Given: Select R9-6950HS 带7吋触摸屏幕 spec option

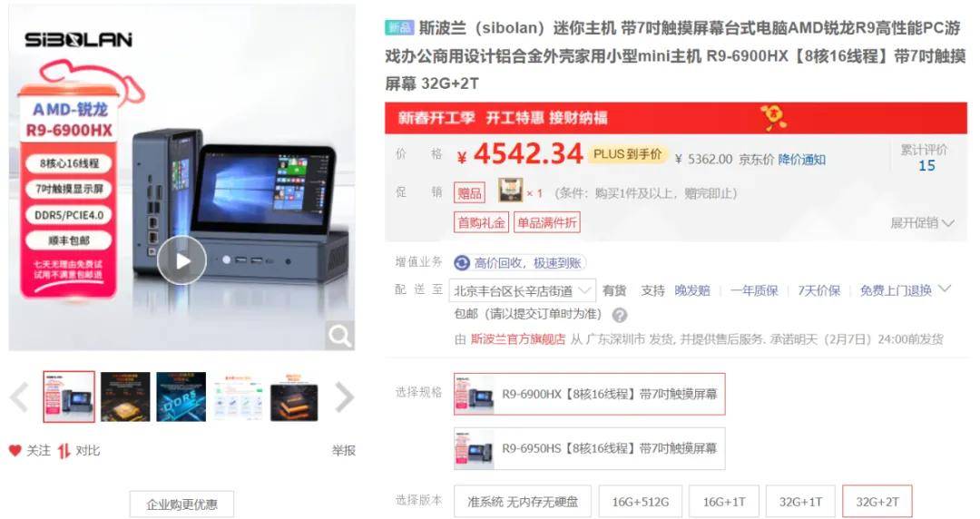Looking at the screenshot, I should pyautogui.click(x=590, y=448).
